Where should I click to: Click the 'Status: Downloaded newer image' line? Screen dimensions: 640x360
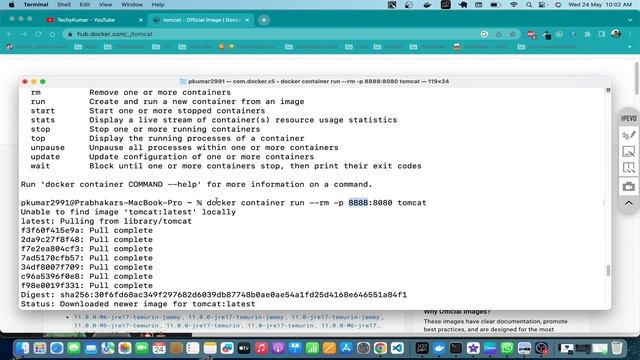pos(138,304)
